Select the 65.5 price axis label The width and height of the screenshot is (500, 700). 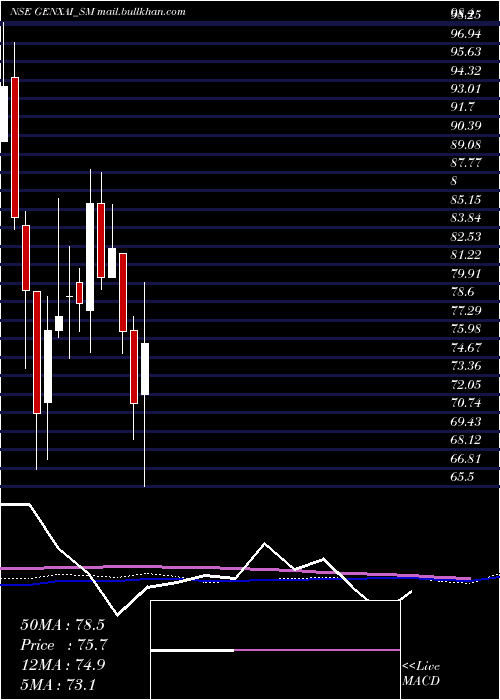[462, 477]
